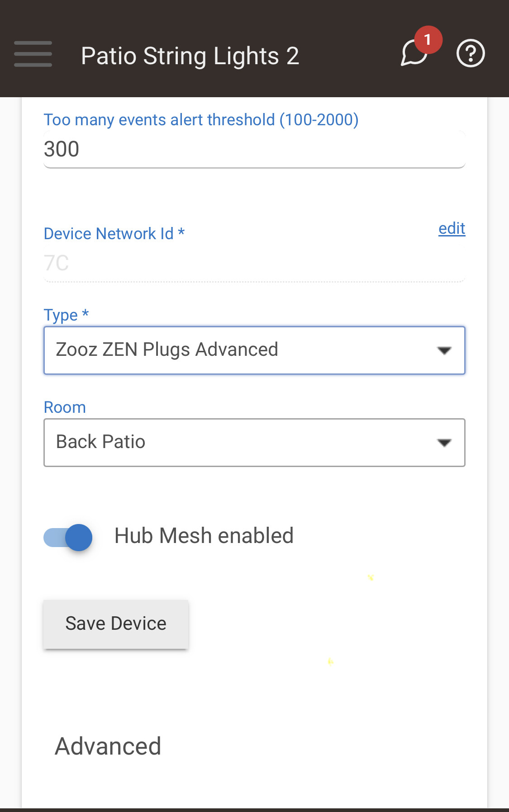The height and width of the screenshot is (812, 509).
Task: Expand the Advanced section
Action: pyautogui.click(x=108, y=746)
